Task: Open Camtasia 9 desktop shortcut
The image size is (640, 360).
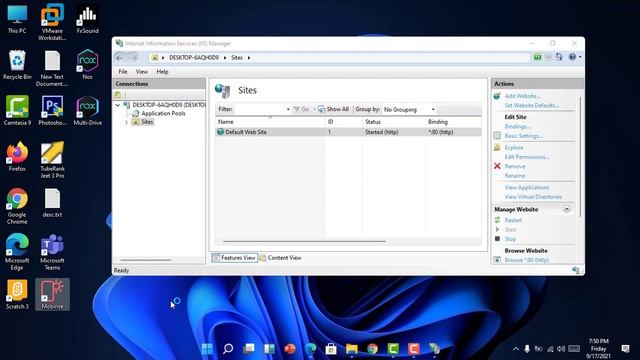Action: 17,111
